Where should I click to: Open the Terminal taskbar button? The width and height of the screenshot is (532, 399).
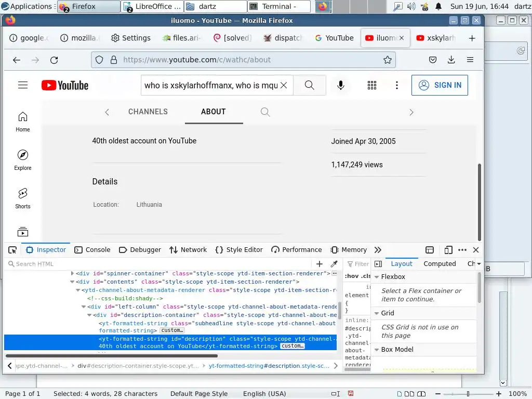point(279,6)
